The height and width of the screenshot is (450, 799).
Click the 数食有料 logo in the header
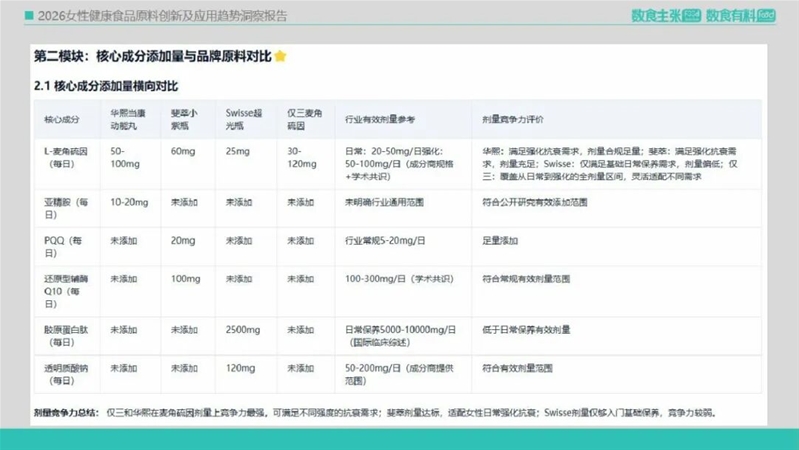(740, 16)
